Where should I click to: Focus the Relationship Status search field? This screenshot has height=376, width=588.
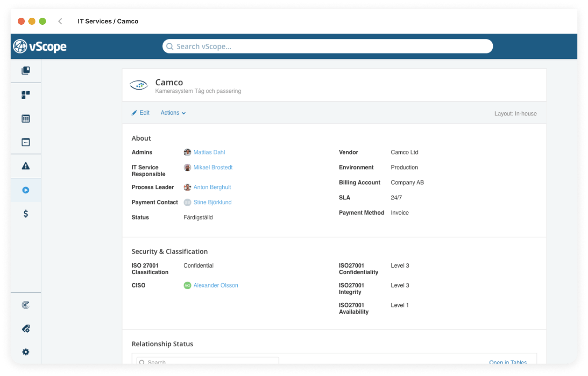(208, 361)
